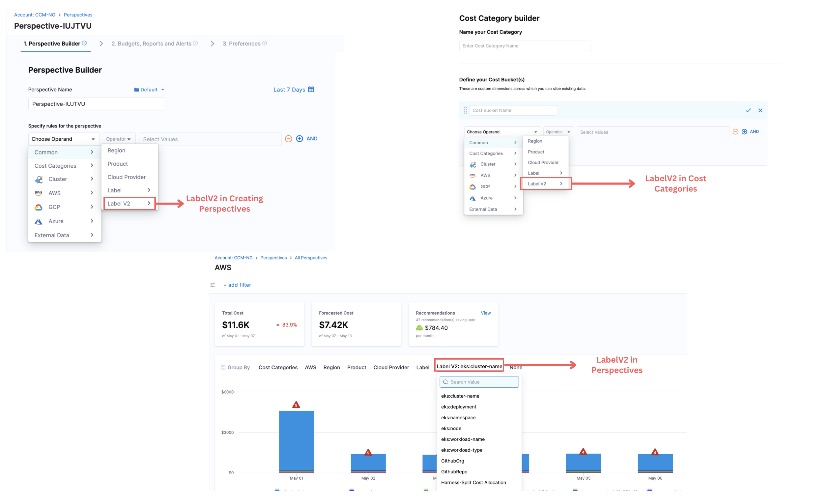Image resolution: width=831 pixels, height=504 pixels.
Task: Click the drag handle beside Cost Bucket Name
Action: click(465, 110)
